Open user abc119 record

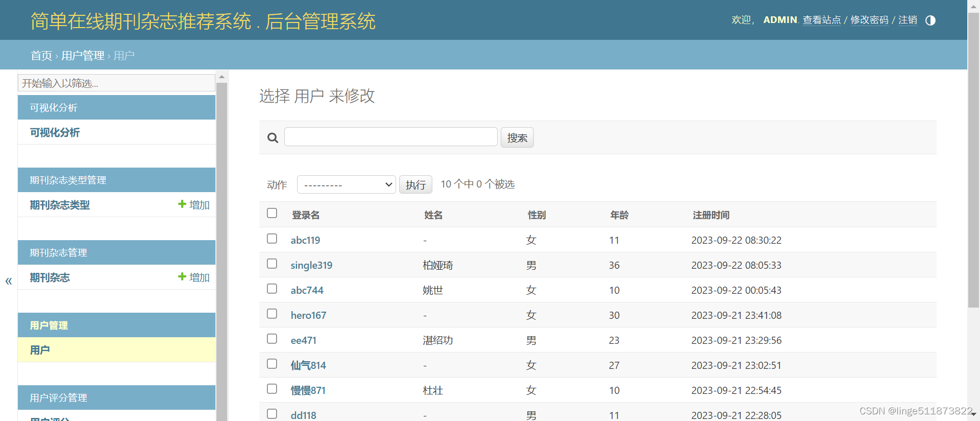coord(305,240)
